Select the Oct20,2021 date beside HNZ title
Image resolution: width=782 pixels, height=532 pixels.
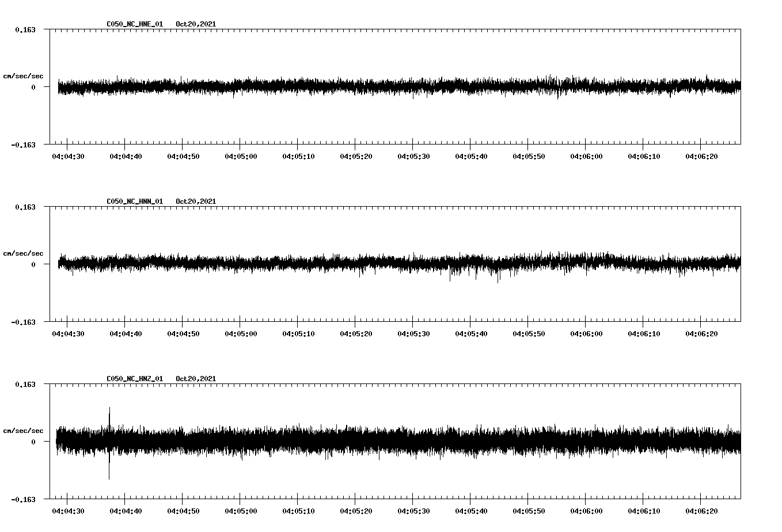196,379
